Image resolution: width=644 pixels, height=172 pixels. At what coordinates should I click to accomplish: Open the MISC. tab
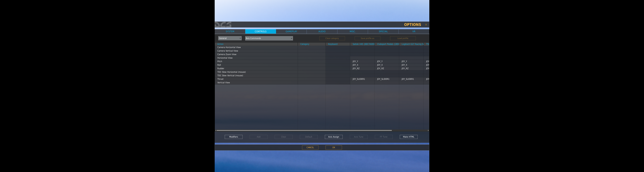(353, 32)
